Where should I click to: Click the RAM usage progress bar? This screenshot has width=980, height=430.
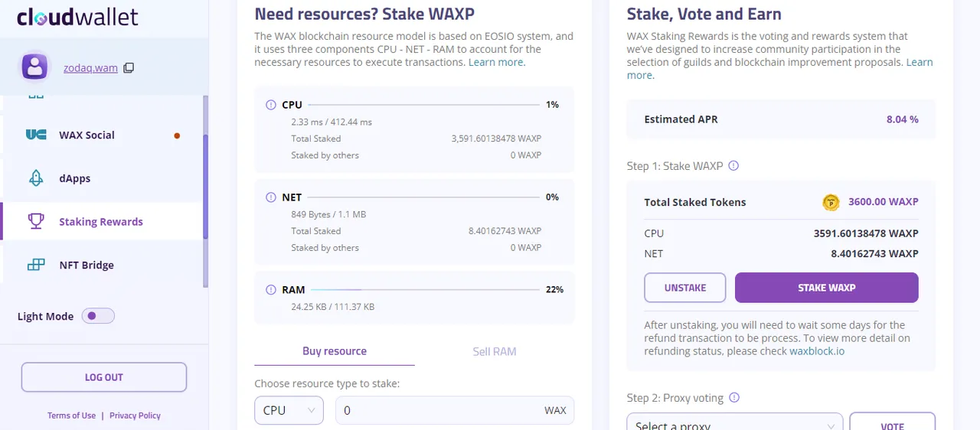pyautogui.click(x=424, y=290)
